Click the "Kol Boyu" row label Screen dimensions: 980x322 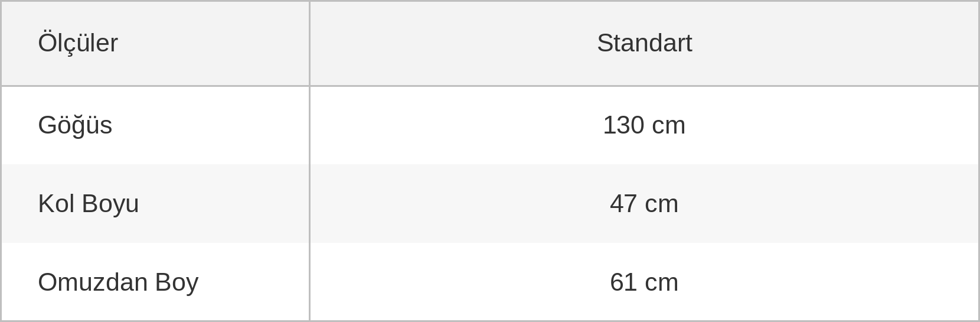tap(89, 204)
